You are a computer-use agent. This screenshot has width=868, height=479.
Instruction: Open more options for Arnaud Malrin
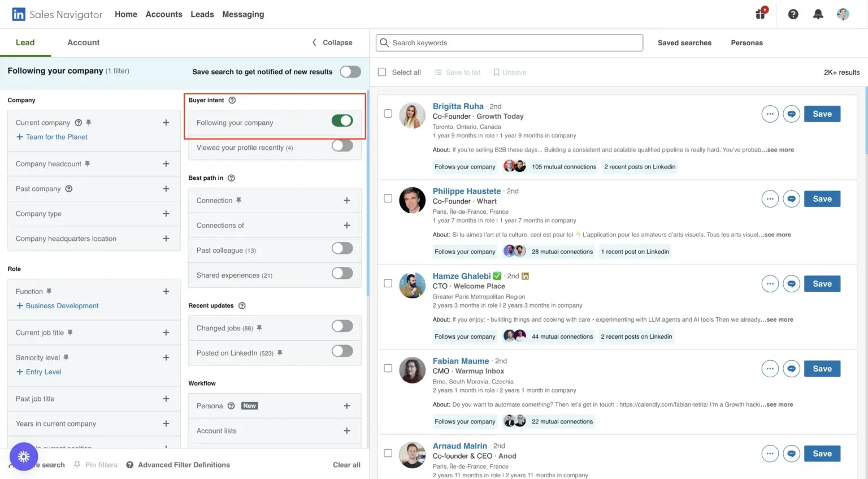coord(770,453)
